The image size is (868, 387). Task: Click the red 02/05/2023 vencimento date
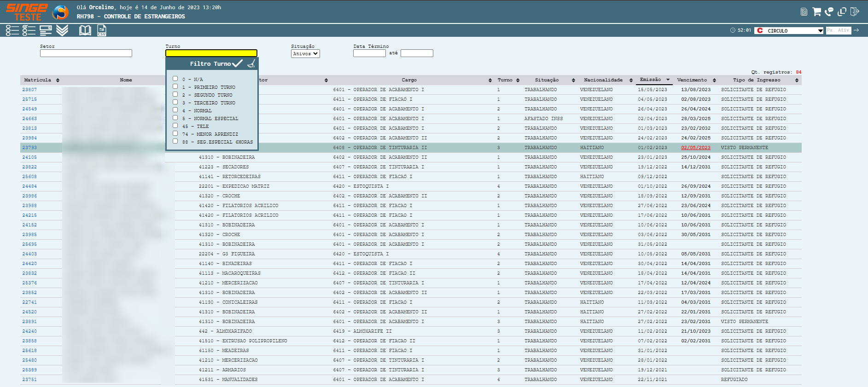tap(696, 148)
